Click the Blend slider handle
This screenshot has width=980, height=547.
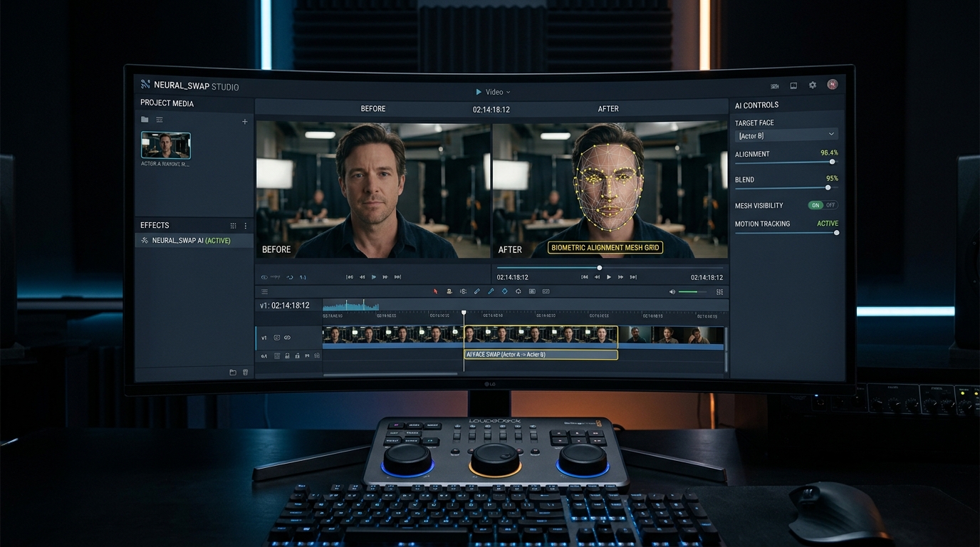(828, 187)
